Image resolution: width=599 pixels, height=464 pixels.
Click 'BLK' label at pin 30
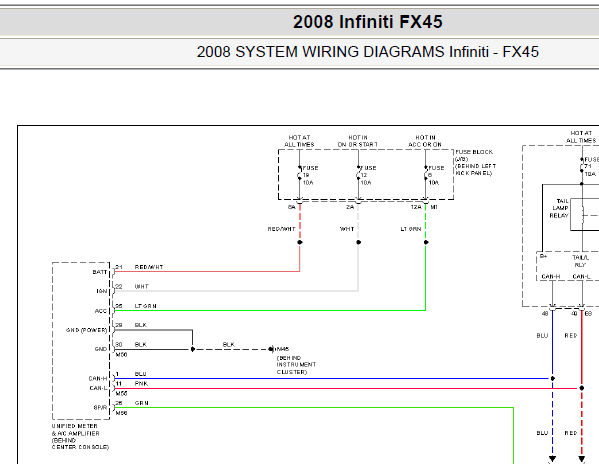(141, 344)
